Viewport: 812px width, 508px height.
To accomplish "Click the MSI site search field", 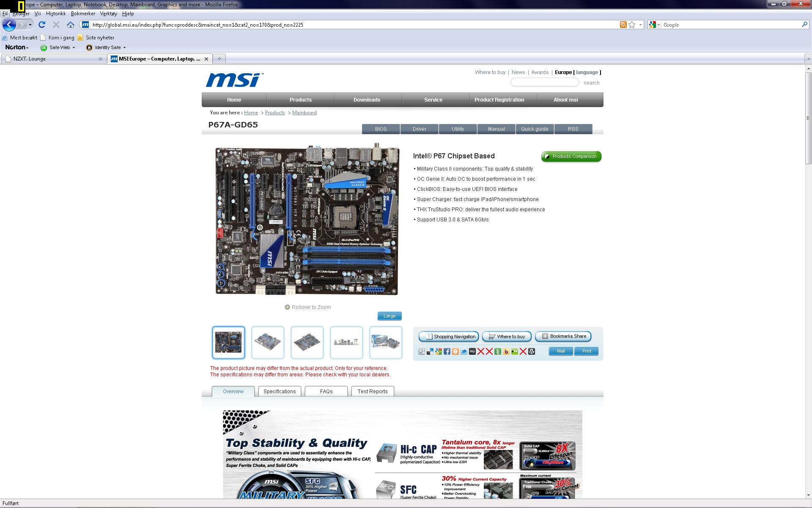I will (544, 83).
